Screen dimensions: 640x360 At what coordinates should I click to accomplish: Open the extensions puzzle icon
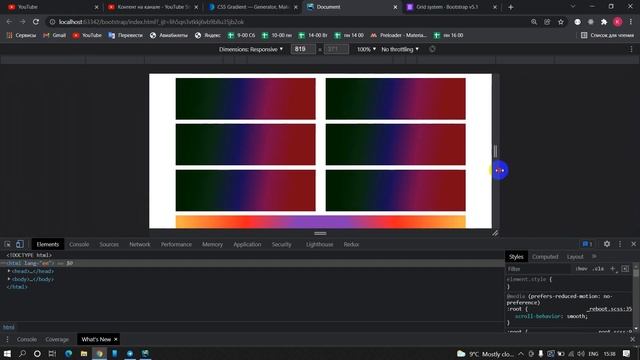click(604, 22)
